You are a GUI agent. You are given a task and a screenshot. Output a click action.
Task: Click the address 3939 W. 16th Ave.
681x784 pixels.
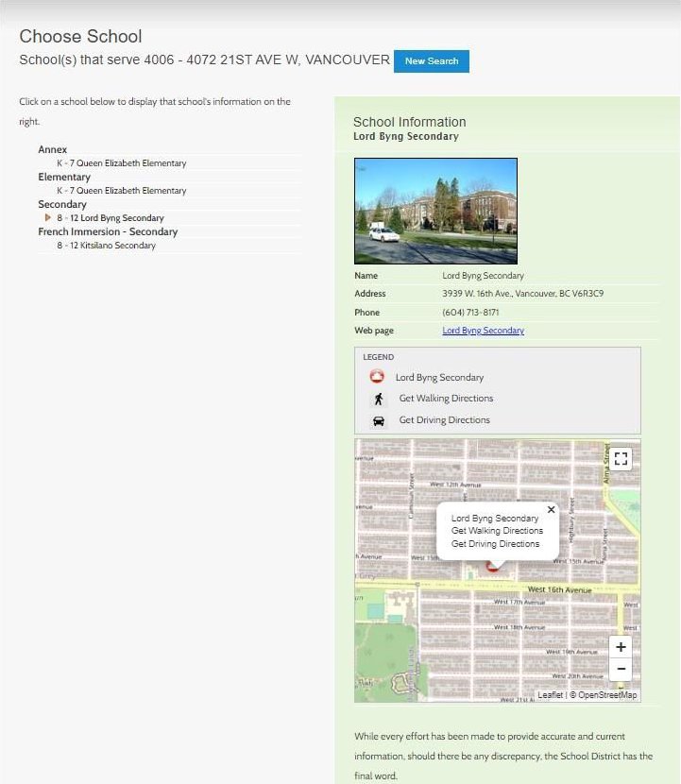pyautogui.click(x=522, y=294)
